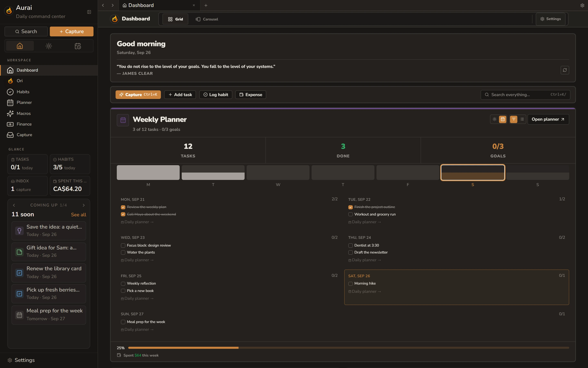This screenshot has height=368, width=588.
Task: Click the Dashboard flame icon in the header
Action: pyautogui.click(x=115, y=19)
